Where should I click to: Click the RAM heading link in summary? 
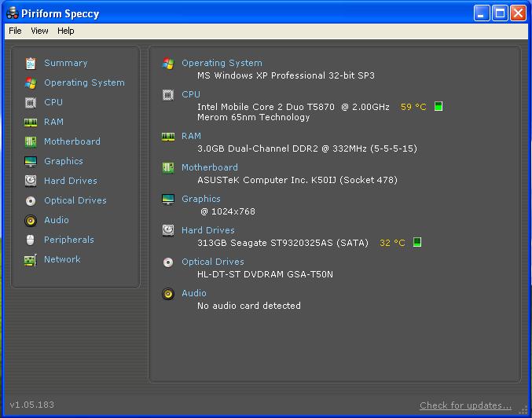(192, 136)
